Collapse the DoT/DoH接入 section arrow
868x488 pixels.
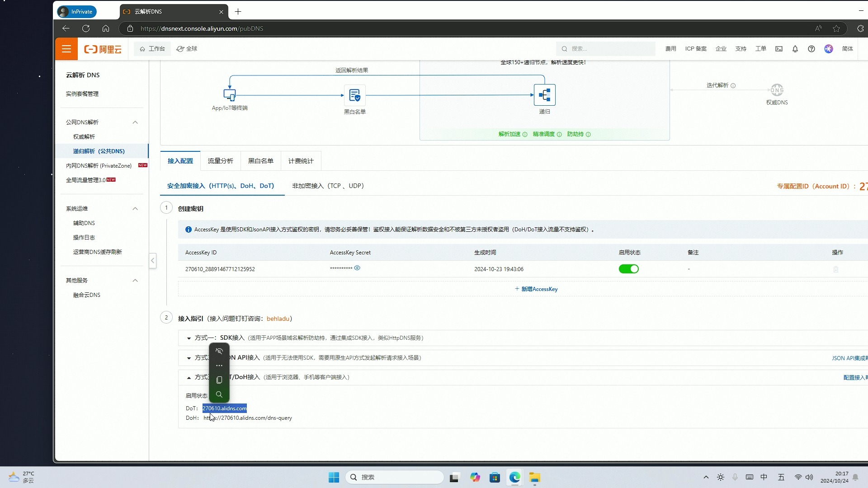point(189,377)
